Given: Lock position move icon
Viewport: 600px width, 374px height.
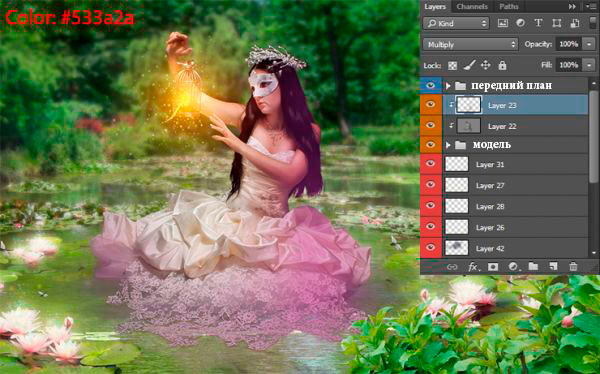Looking at the screenshot, I should pos(486,65).
